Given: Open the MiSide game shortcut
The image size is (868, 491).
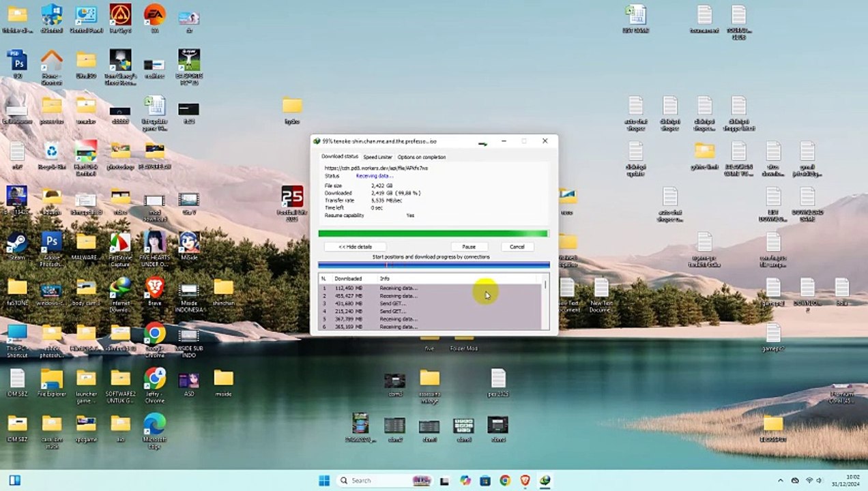Looking at the screenshot, I should (189, 245).
